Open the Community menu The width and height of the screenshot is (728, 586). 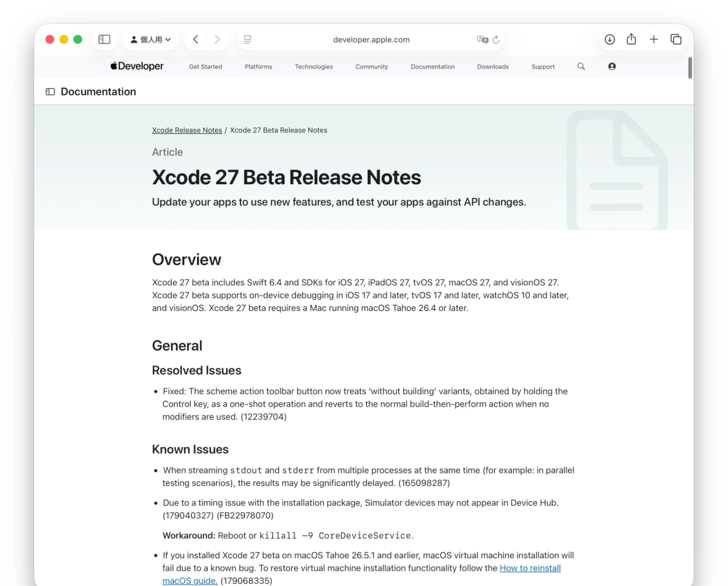coord(372,67)
